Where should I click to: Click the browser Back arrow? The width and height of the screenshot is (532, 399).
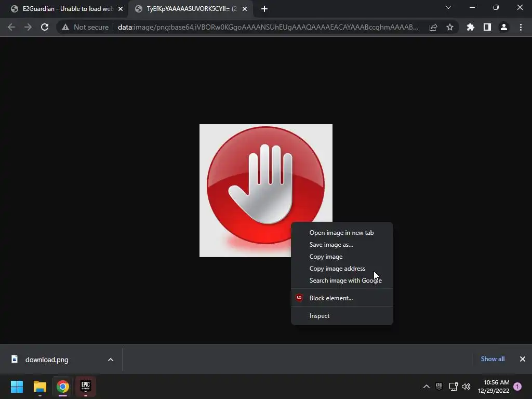click(x=11, y=27)
